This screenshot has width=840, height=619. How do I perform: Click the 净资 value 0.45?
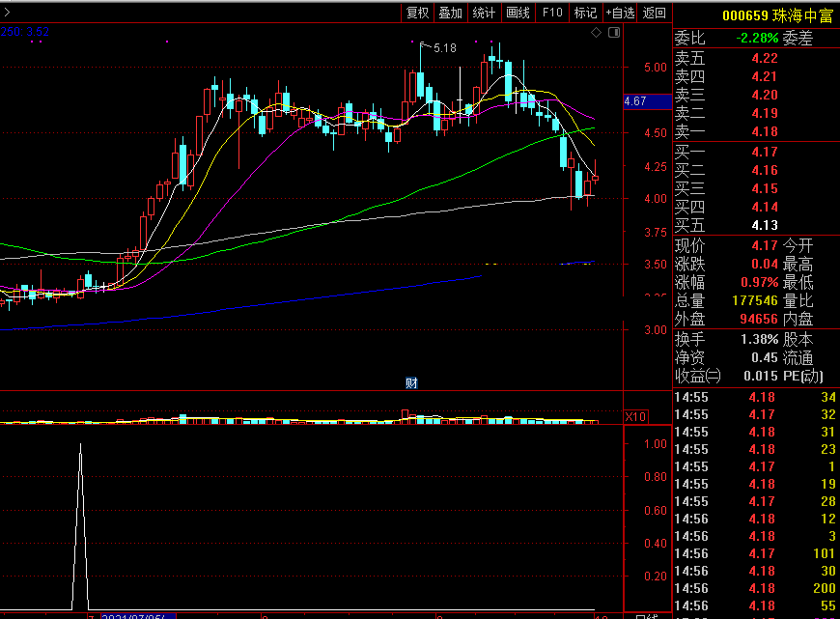[x=765, y=357]
